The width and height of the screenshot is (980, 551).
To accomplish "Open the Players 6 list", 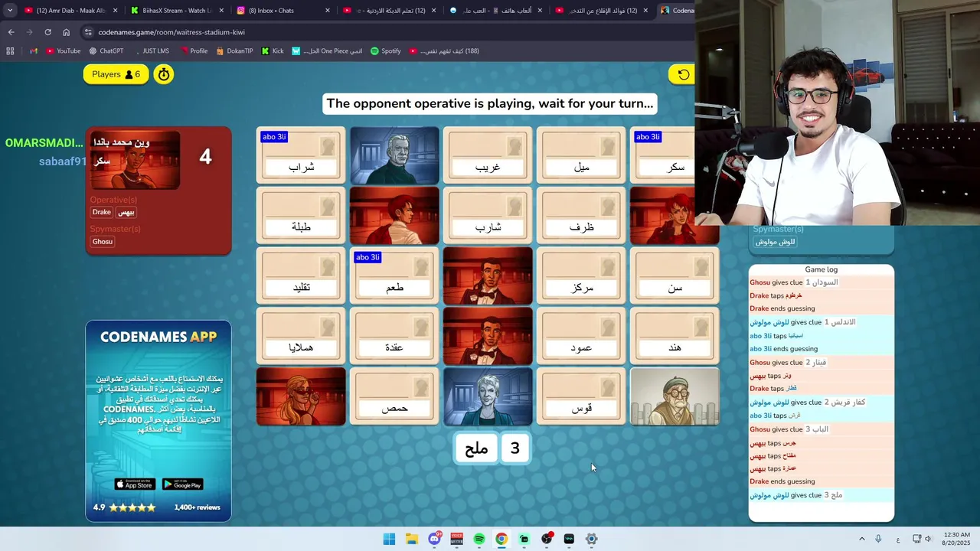I will point(116,74).
